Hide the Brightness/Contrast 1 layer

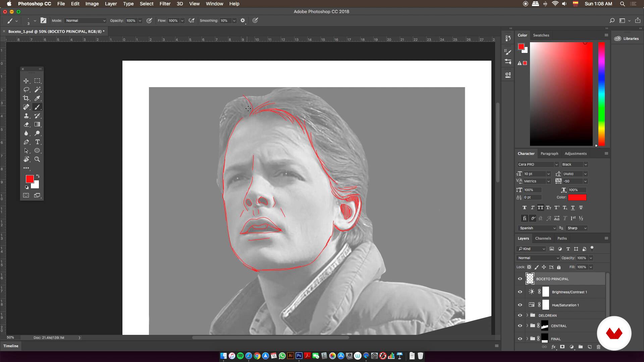[x=520, y=292]
